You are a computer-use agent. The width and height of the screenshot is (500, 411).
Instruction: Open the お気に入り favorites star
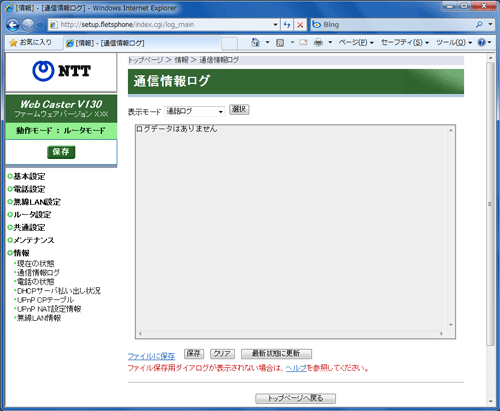click(31, 42)
